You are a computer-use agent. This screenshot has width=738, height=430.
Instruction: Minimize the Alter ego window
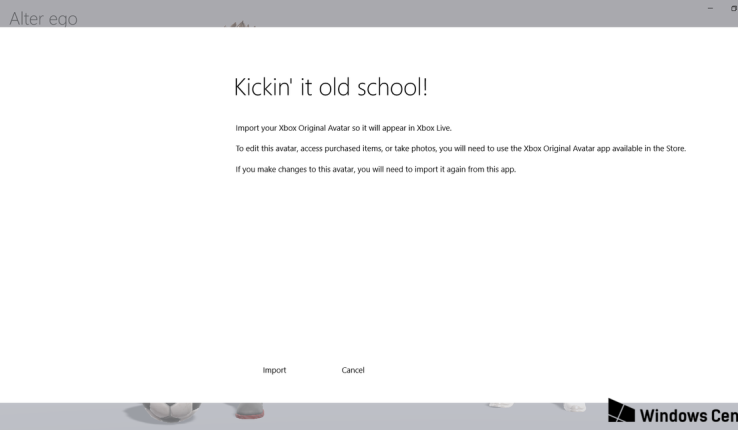710,8
